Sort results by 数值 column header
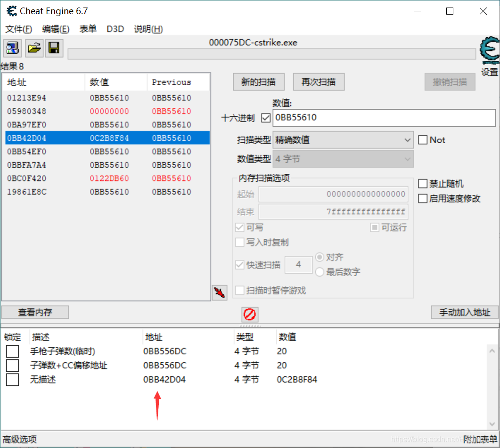 (116, 82)
